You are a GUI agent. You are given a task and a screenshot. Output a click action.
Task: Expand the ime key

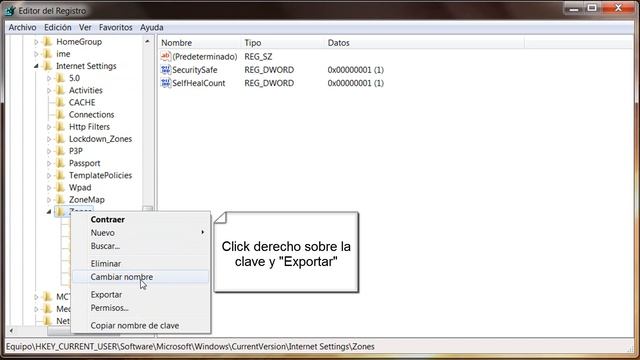(x=36, y=54)
